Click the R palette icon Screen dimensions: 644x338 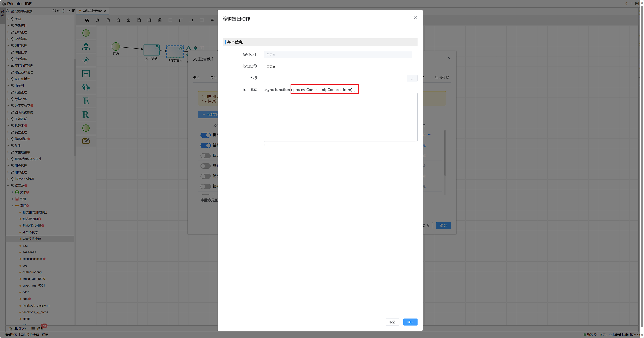click(86, 115)
